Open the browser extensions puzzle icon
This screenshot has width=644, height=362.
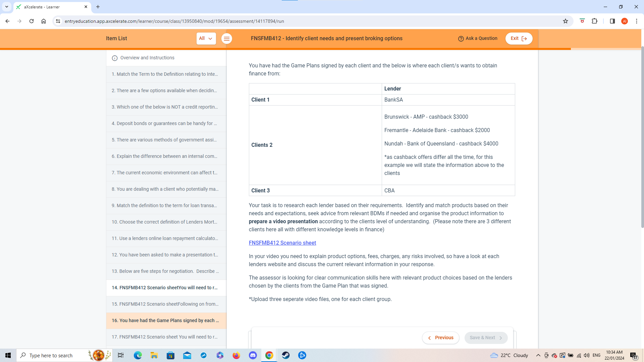pyautogui.click(x=595, y=21)
